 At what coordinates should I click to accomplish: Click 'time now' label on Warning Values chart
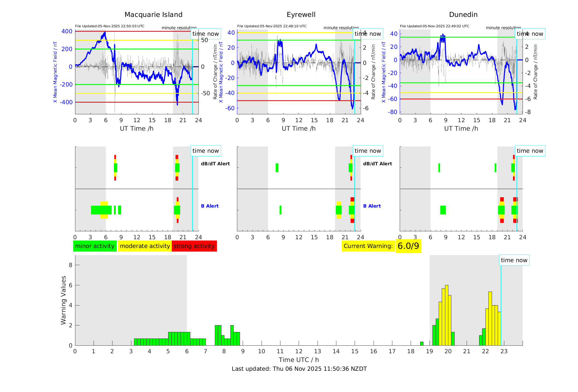click(514, 260)
